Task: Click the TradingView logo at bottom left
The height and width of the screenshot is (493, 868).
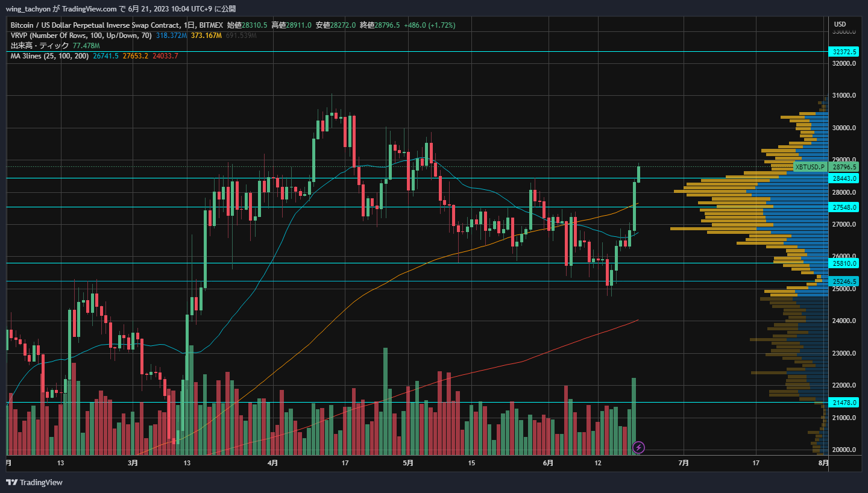Action: pos(34,482)
